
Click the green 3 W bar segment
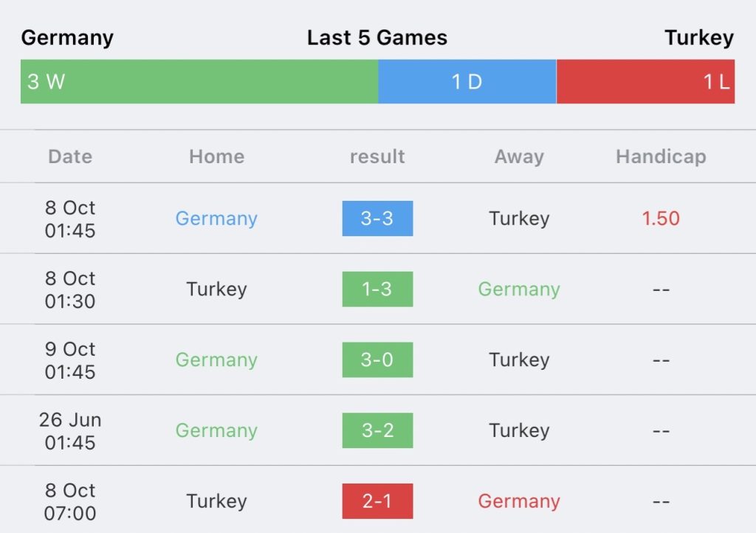point(199,81)
